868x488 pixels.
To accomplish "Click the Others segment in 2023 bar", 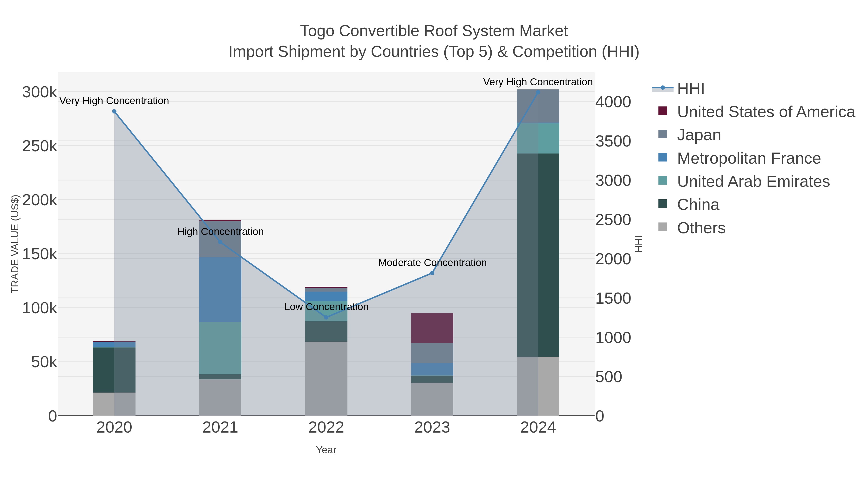I will tap(432, 399).
